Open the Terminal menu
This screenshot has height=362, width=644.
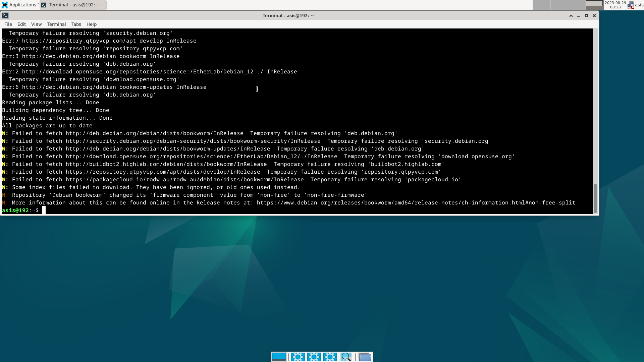[x=56, y=24]
